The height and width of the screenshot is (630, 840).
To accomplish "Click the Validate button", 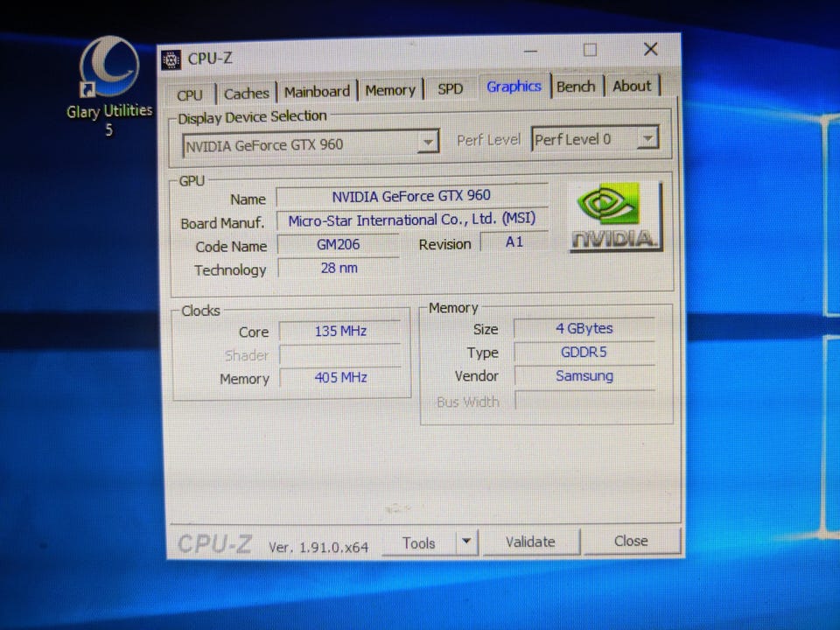I will [531, 542].
